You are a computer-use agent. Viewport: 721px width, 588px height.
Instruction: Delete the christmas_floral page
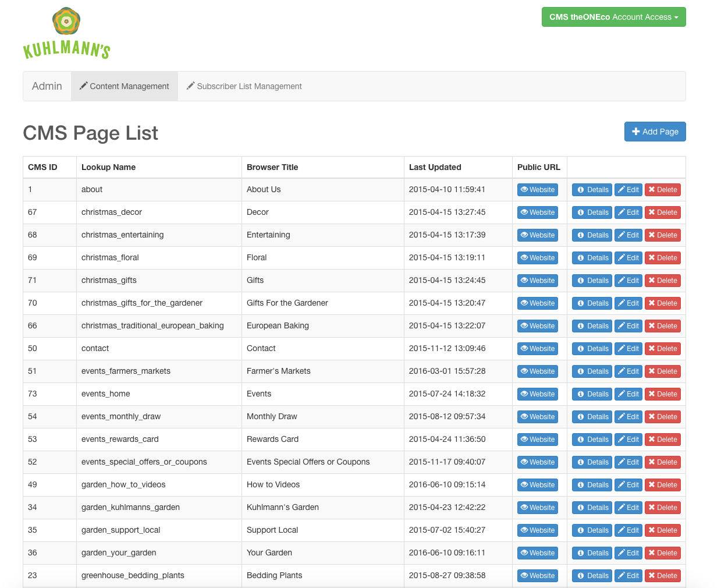click(662, 258)
